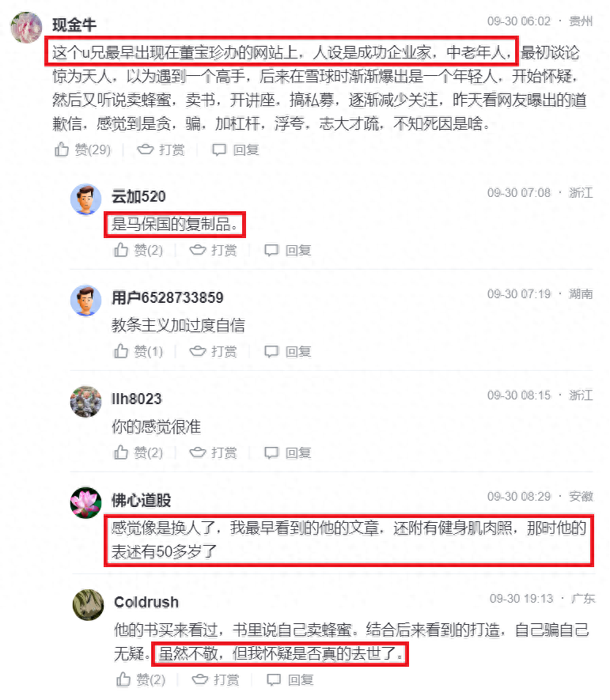The image size is (610, 700).
Task: Like Coldrush's comment
Action: tap(123, 679)
